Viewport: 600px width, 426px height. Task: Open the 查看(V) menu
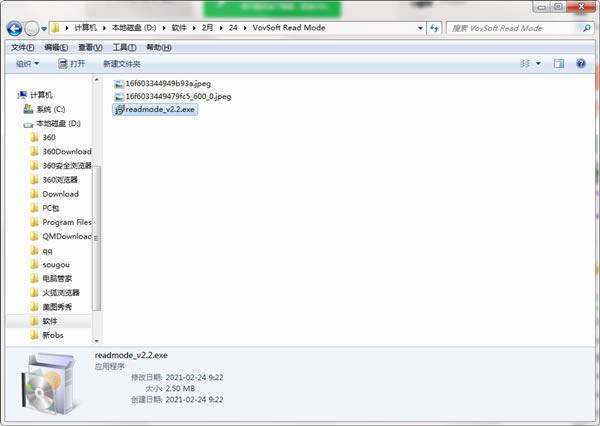90,47
